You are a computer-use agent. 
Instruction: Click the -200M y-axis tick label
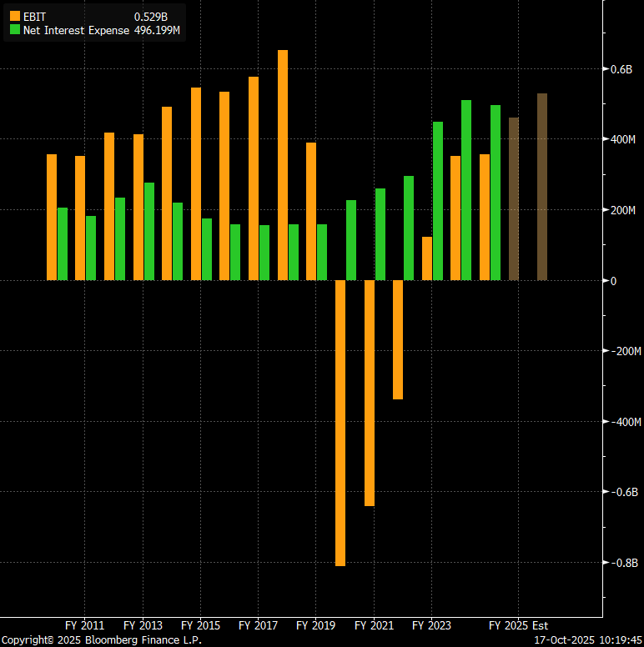coord(626,351)
